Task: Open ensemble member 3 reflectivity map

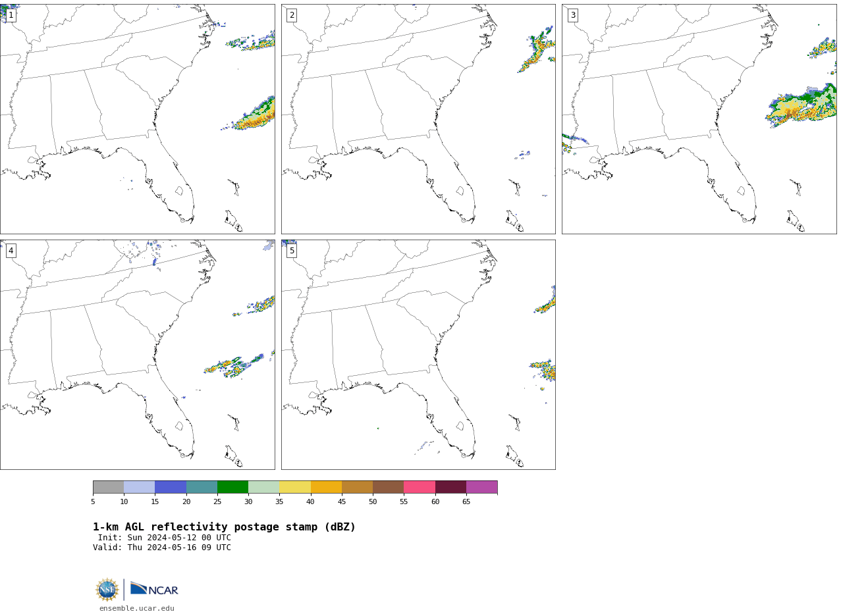Action: (x=699, y=119)
